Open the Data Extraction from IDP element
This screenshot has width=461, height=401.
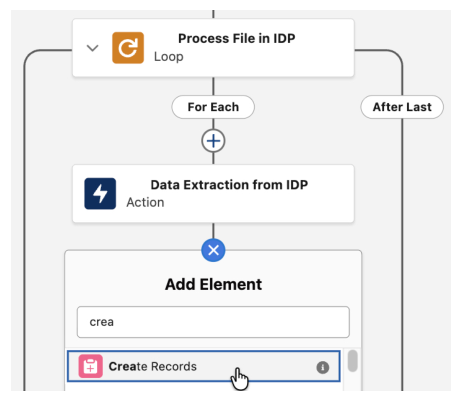213,193
